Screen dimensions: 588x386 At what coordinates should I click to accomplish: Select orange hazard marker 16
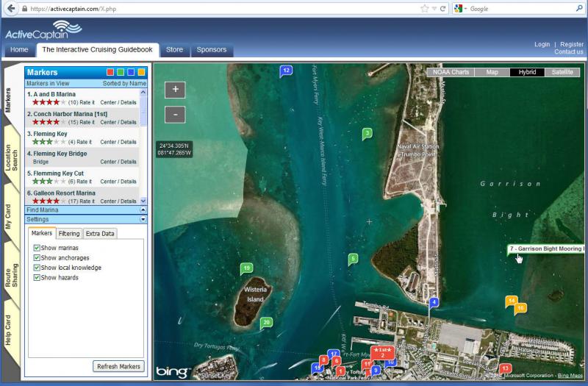520,308
